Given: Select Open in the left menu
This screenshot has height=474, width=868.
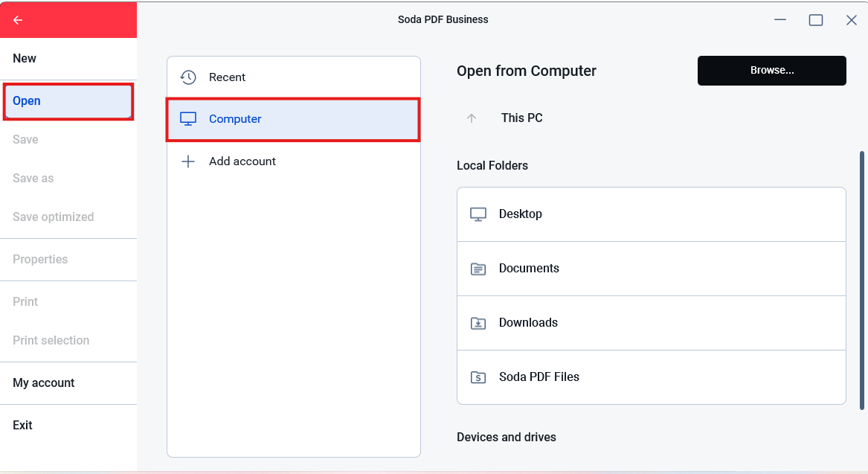Looking at the screenshot, I should pos(68,100).
